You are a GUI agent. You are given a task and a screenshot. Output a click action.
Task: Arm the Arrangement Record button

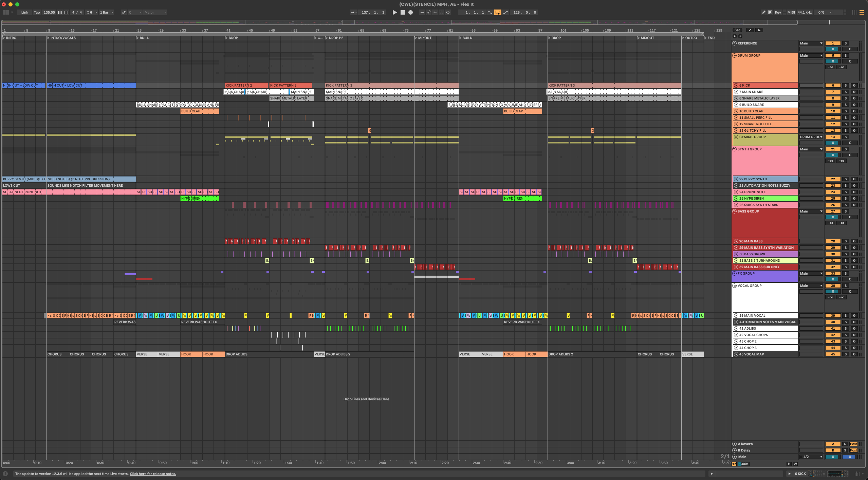410,13
